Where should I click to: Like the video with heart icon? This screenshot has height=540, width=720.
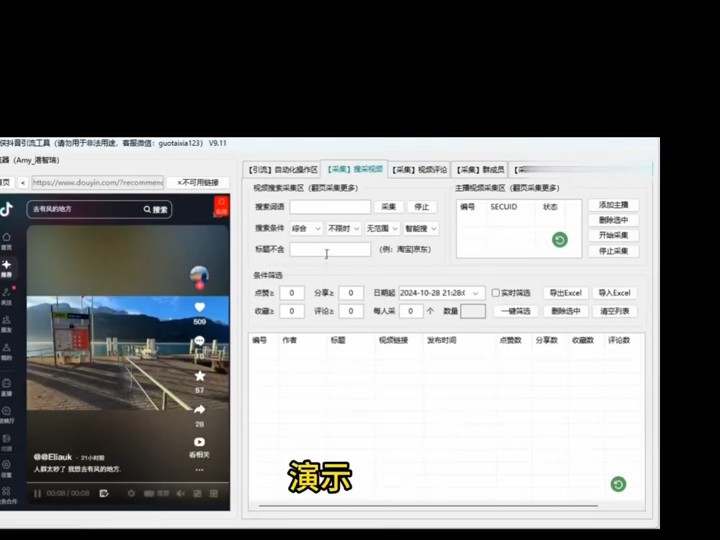[199, 307]
